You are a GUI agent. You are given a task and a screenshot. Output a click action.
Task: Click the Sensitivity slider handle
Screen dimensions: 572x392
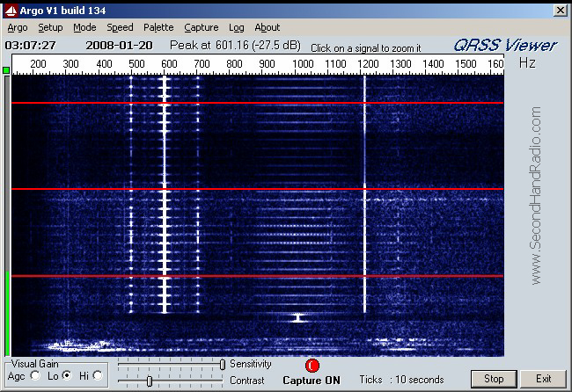click(222, 364)
